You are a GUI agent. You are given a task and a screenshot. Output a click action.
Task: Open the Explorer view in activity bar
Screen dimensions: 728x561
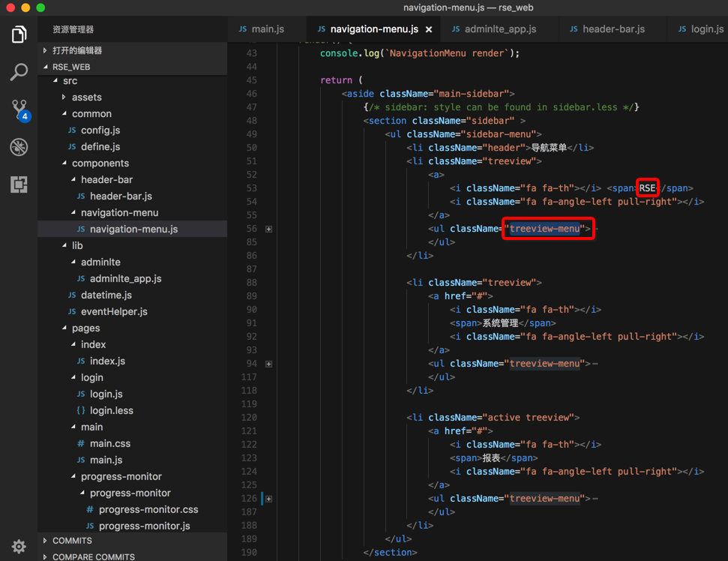(19, 34)
